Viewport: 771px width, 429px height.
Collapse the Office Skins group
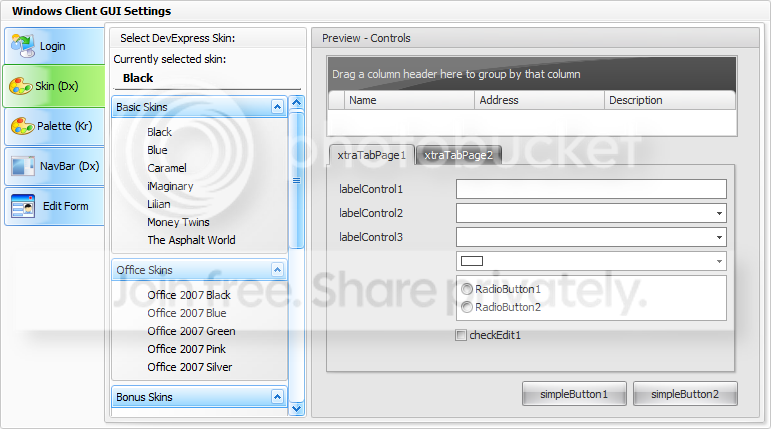[277, 270]
